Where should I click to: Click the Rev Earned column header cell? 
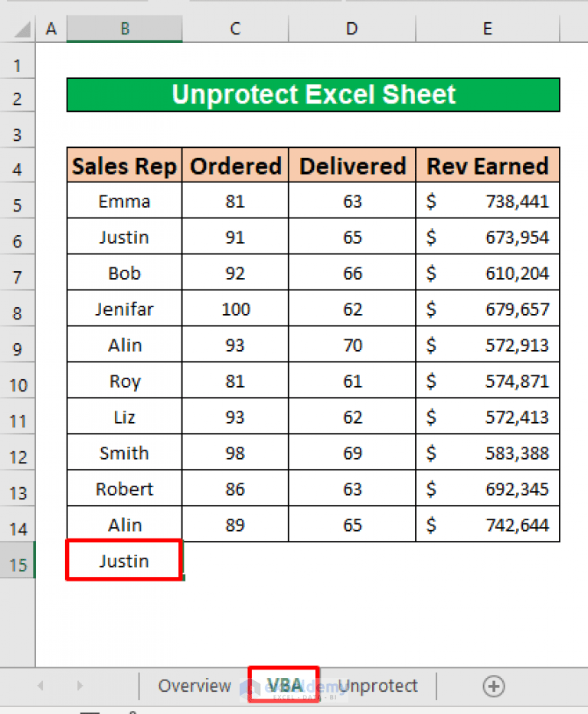pyautogui.click(x=487, y=165)
